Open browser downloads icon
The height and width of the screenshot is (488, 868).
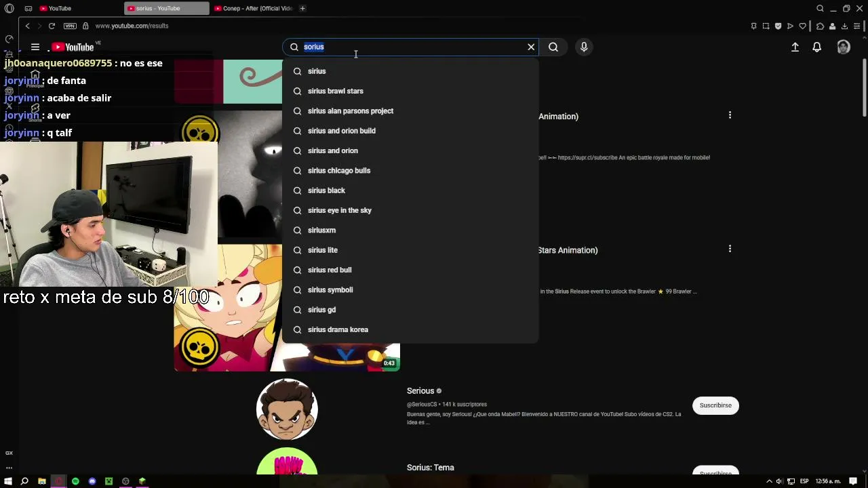point(844,26)
